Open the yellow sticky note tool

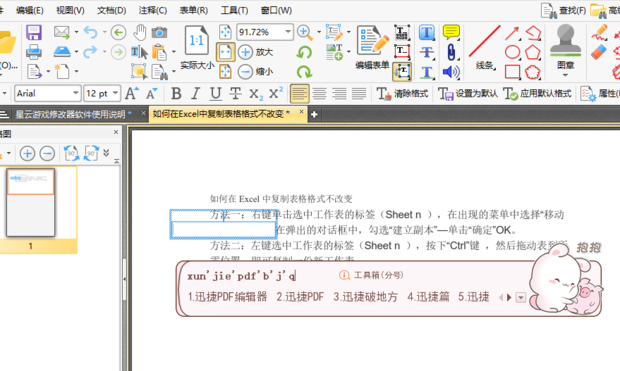pos(451,32)
